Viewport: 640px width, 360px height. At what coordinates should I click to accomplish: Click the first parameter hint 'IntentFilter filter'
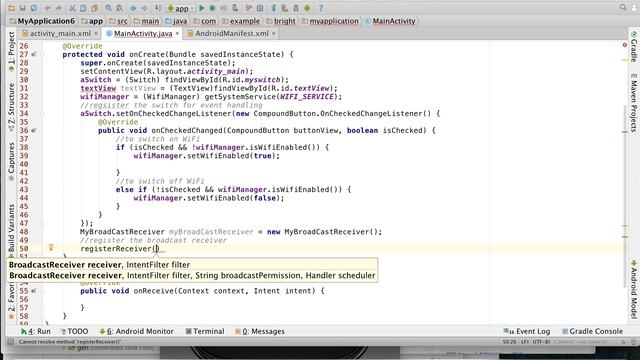pos(158,264)
